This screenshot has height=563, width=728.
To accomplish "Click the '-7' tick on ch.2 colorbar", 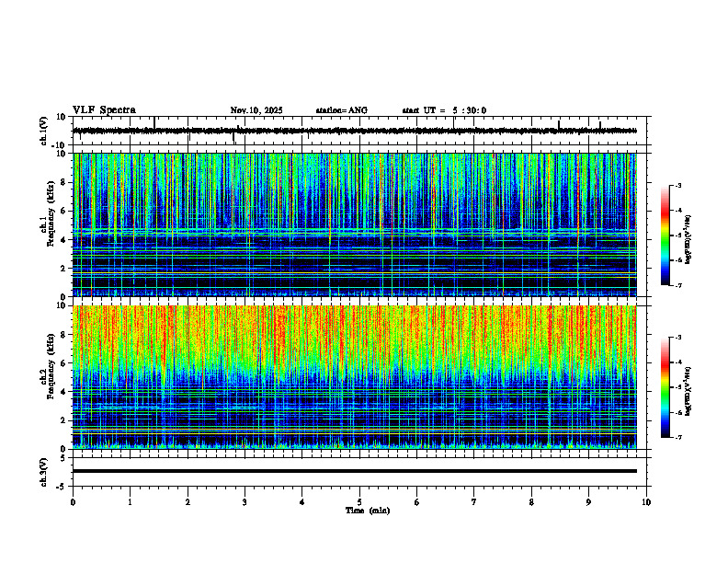I will pos(678,438).
